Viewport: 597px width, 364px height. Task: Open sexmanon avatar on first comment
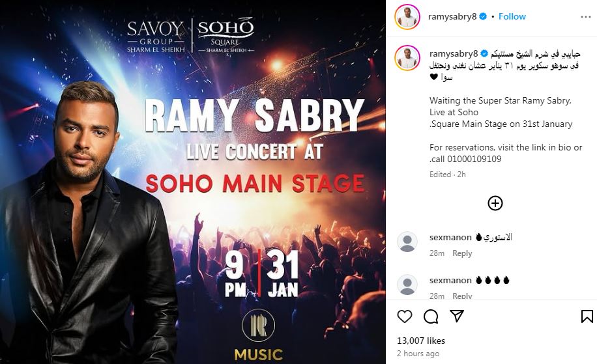click(x=407, y=242)
